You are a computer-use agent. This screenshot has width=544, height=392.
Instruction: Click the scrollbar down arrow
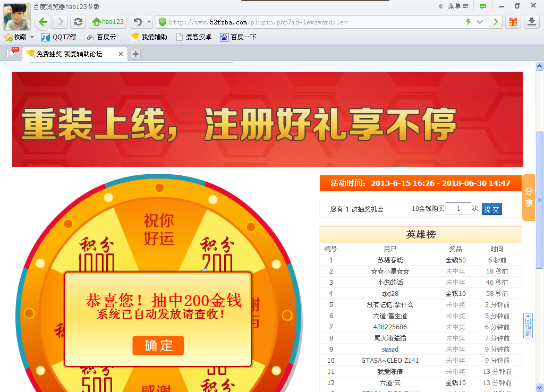tap(539, 387)
